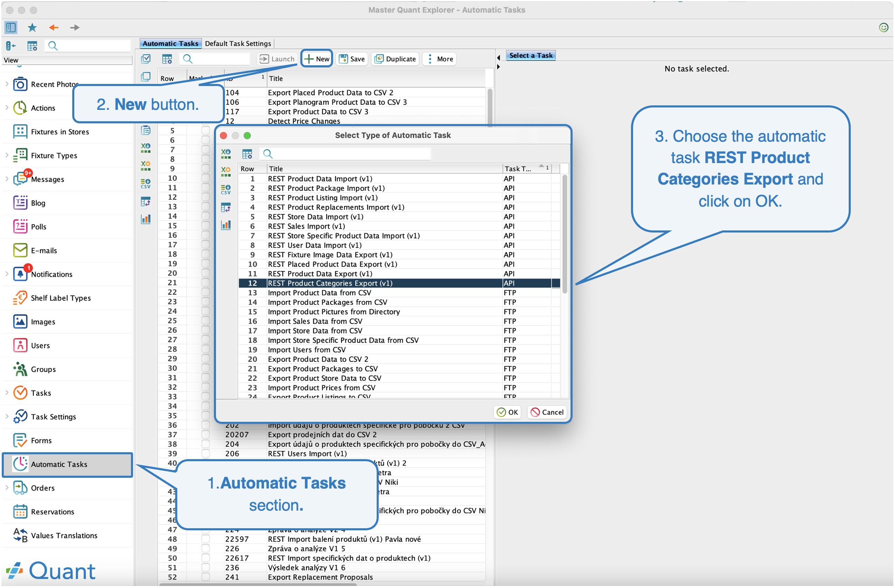Tick the checkbox in task list row 48

tap(205, 539)
